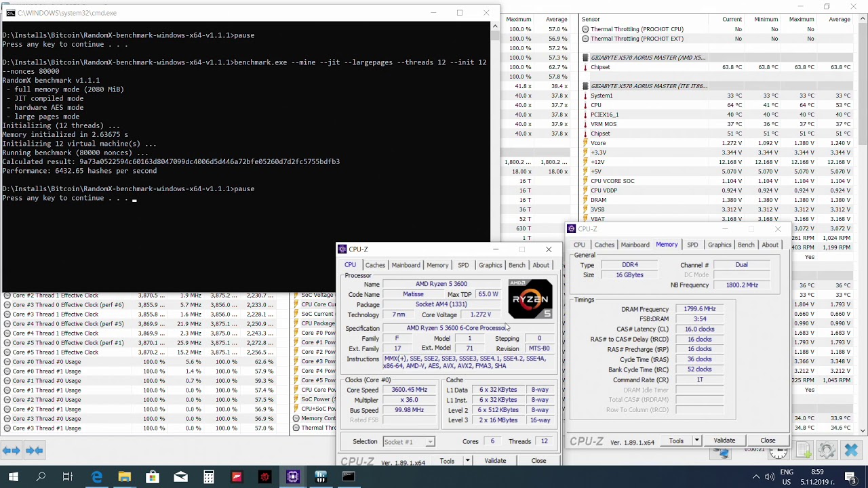Open File Explorer from taskbar
The width and height of the screenshot is (868, 488).
[125, 477]
